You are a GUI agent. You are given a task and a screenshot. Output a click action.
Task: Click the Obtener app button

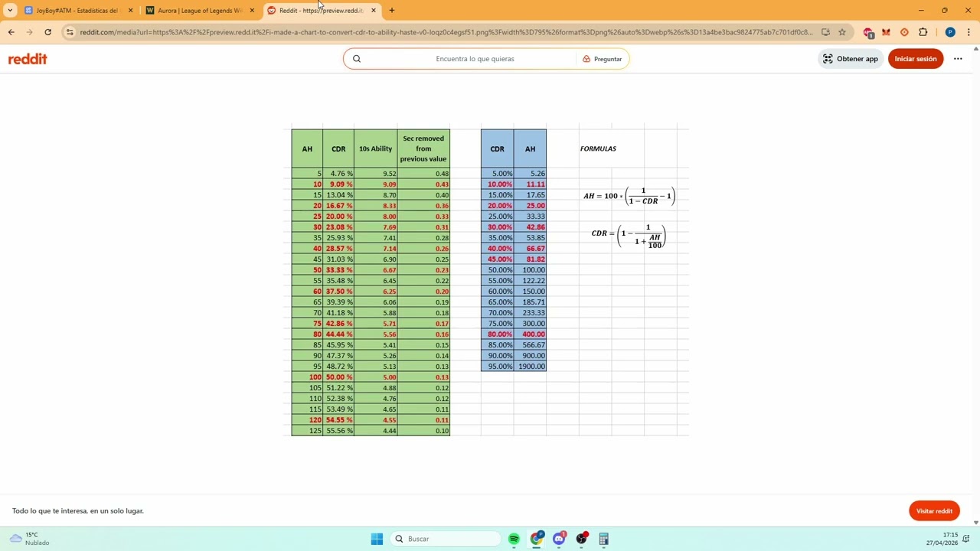pos(851,59)
